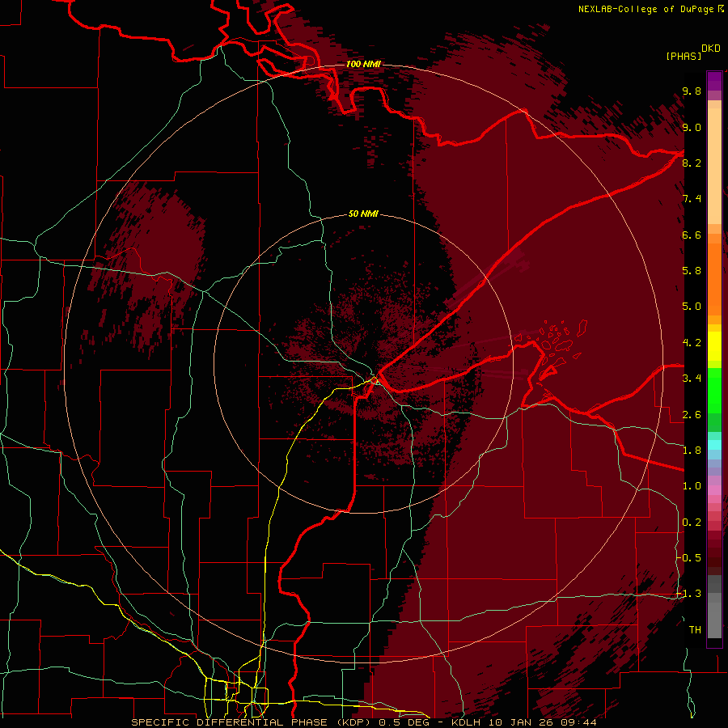This screenshot has height=728, width=728.
Task: Pick the solid orange color bar segment
Action: click(714, 279)
